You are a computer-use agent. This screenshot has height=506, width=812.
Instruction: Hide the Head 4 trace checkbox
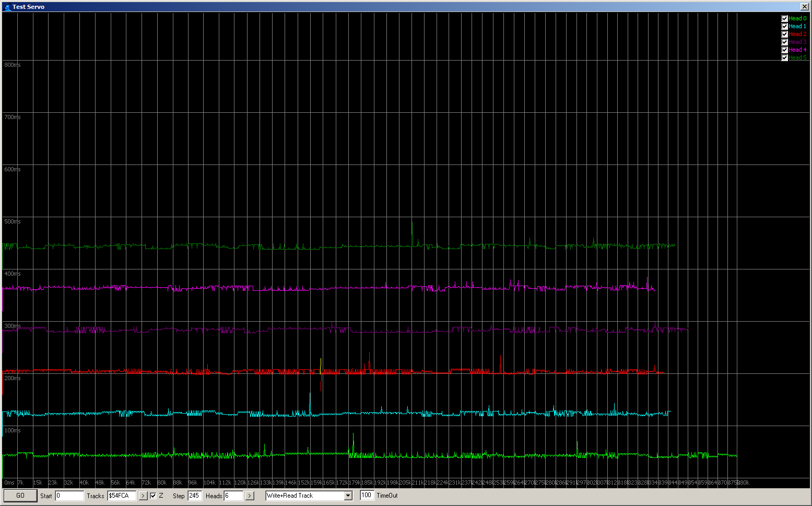(x=784, y=50)
